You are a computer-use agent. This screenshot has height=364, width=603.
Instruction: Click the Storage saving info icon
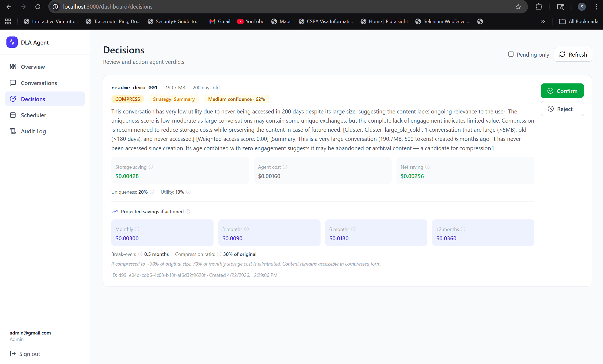(151, 167)
